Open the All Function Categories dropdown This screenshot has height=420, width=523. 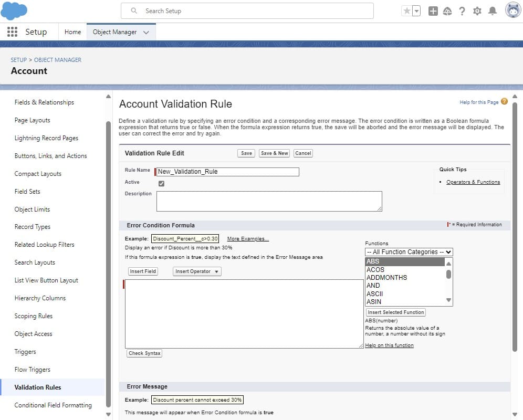click(409, 252)
